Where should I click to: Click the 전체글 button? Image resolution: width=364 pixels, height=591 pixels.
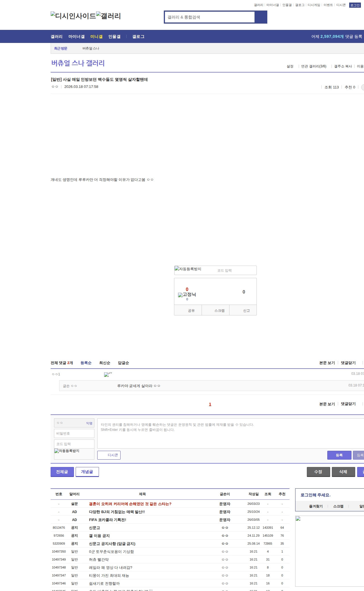pos(62,472)
